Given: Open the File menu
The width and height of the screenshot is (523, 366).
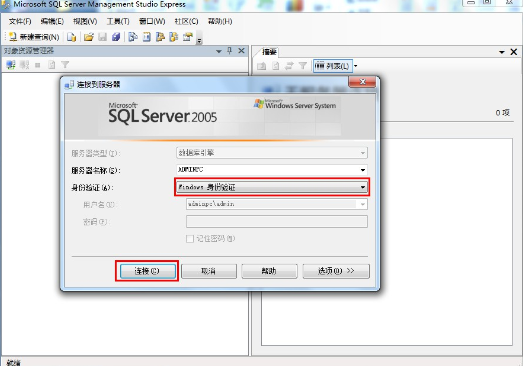Looking at the screenshot, I should 20,21.
